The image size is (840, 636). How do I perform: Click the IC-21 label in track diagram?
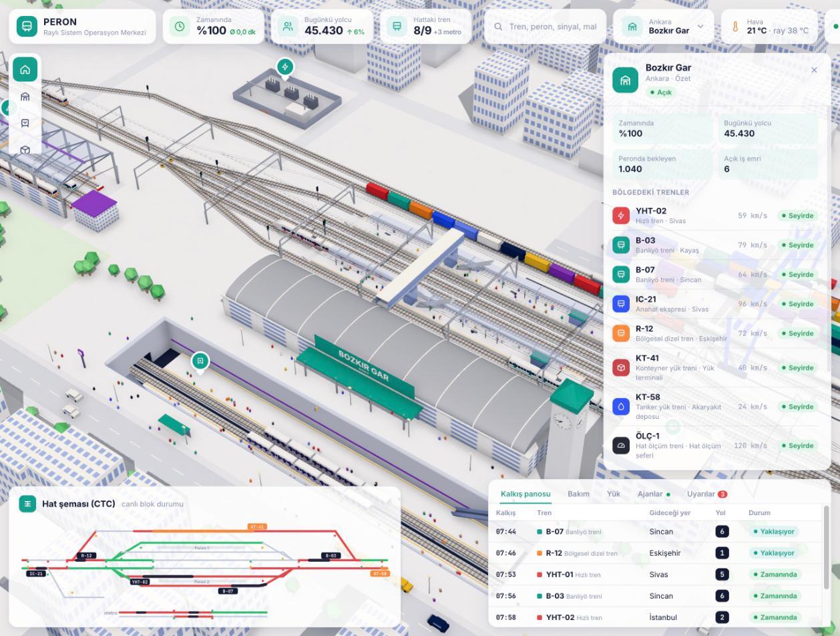click(36, 573)
